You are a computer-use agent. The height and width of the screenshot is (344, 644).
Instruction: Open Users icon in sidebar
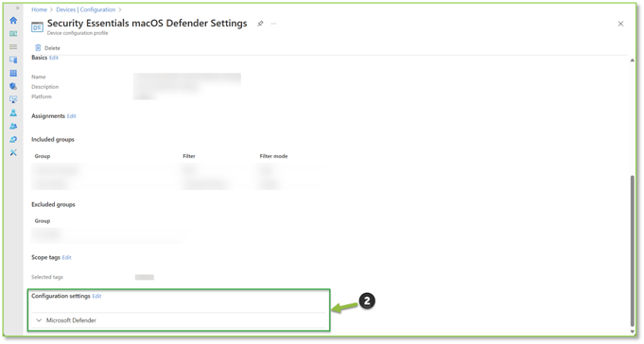(13, 112)
